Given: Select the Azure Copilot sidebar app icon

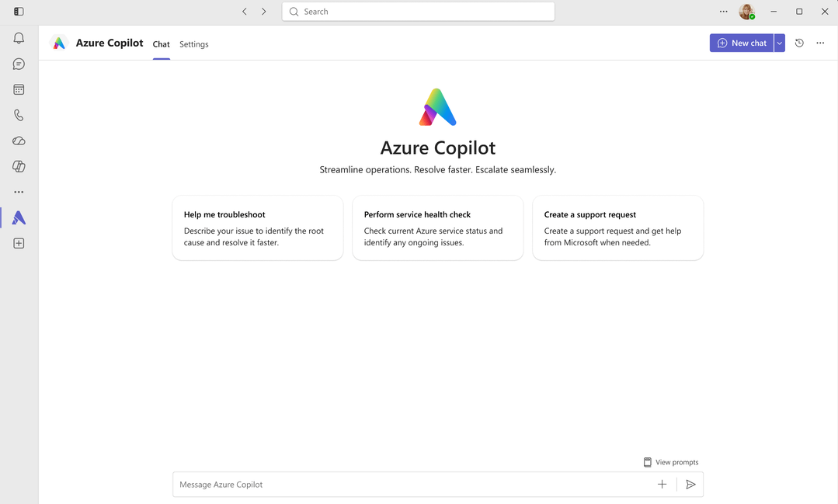Looking at the screenshot, I should pos(19,217).
